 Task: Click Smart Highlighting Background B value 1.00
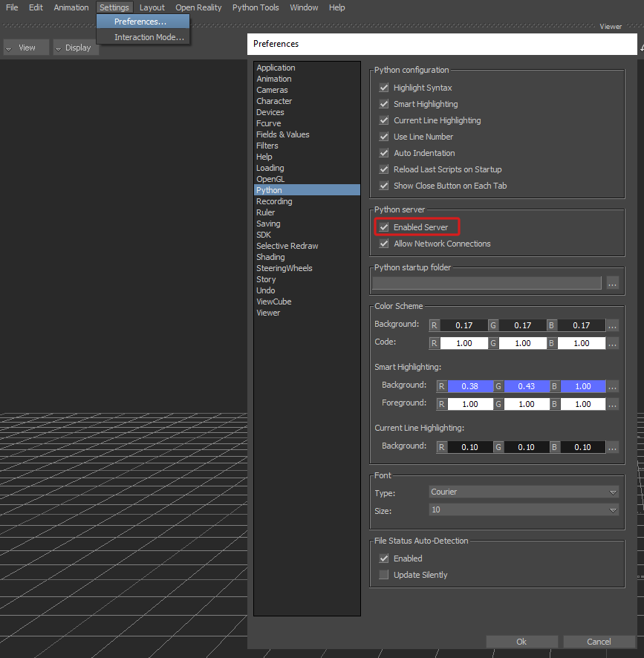(x=583, y=386)
